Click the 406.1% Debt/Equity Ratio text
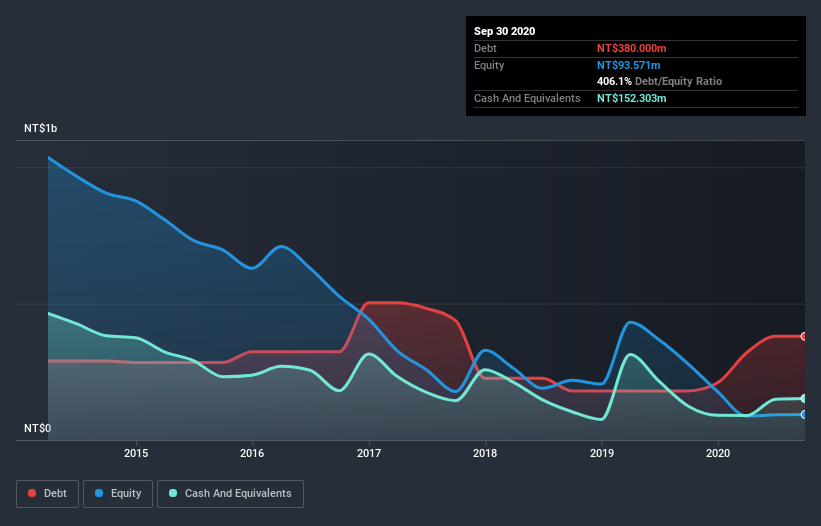821x526 pixels. pyautogui.click(x=659, y=82)
